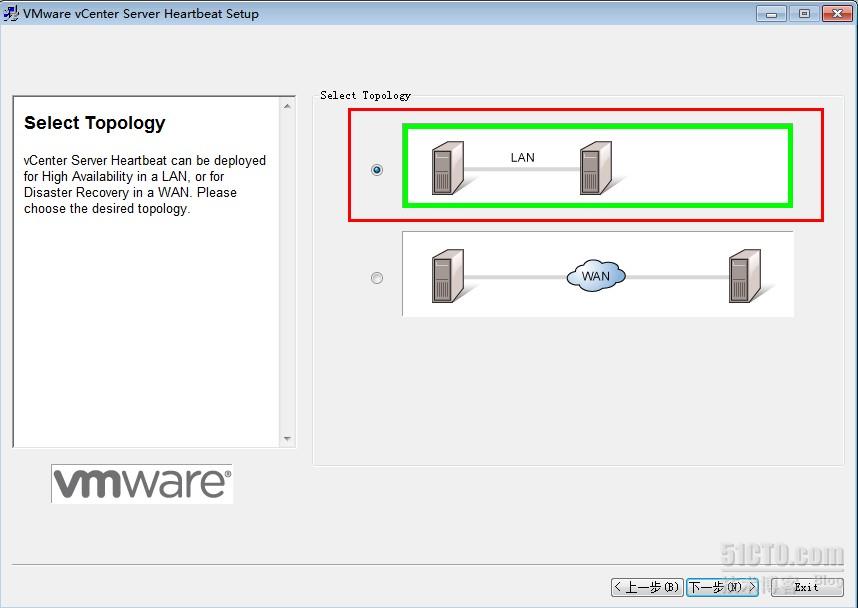Maximize the Heartbeat Setup window
This screenshot has width=858, height=608.
tap(804, 14)
